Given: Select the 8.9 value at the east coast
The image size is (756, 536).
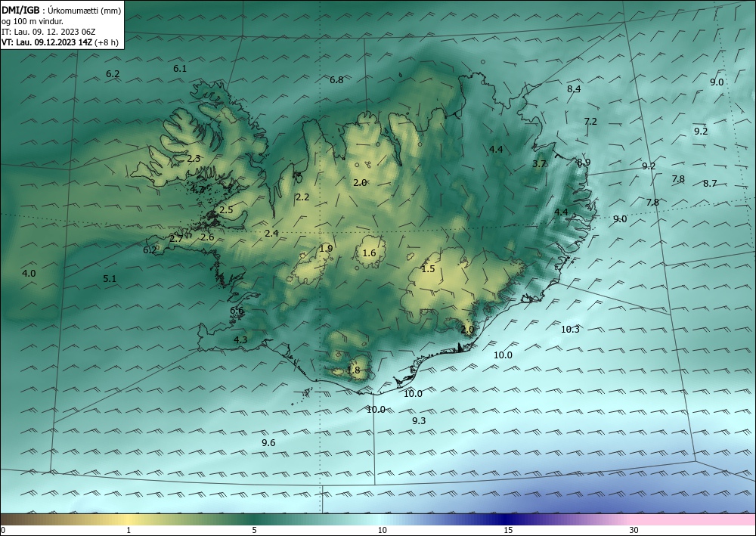Looking at the screenshot, I should tap(584, 163).
